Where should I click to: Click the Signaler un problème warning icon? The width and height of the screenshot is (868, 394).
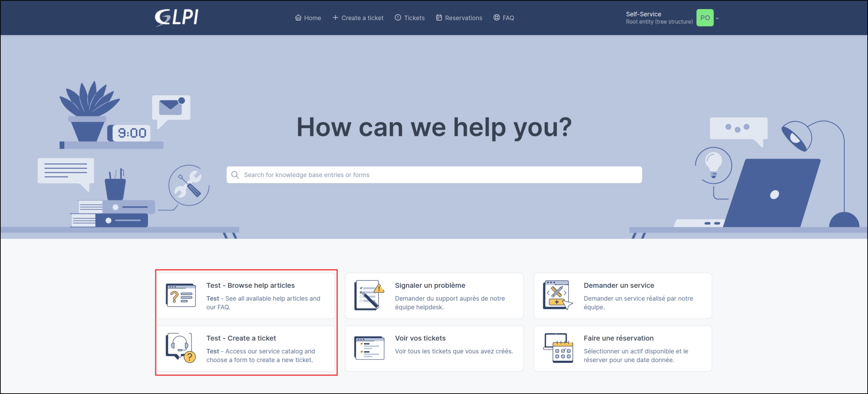[369, 295]
